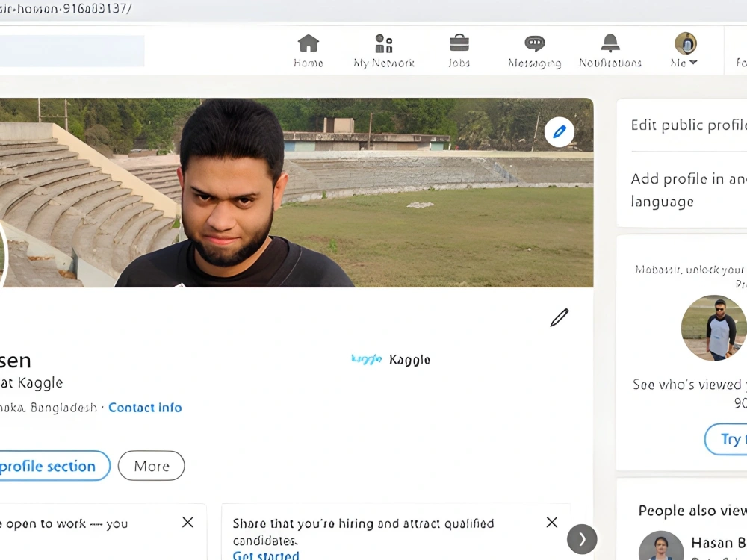Click the 'at Kaggle' headline text

click(31, 383)
